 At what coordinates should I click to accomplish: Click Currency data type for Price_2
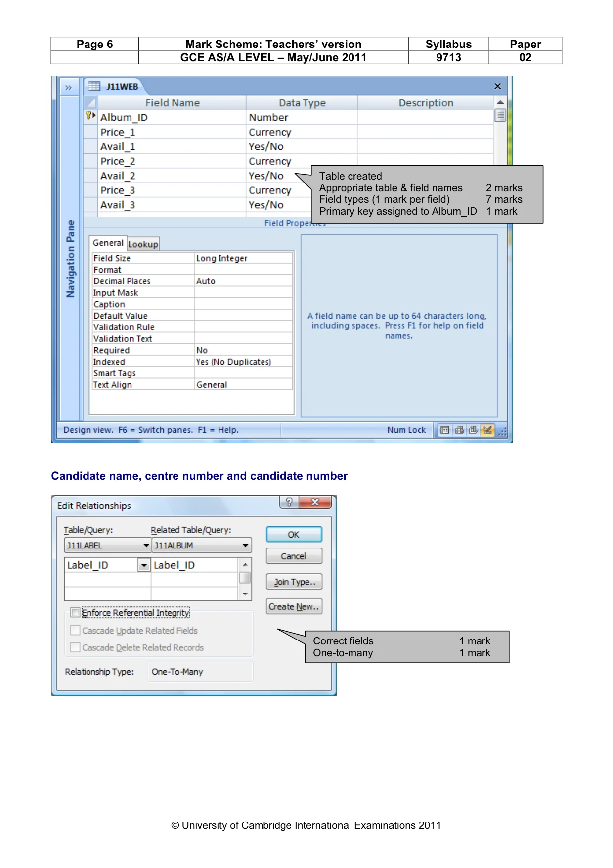pyautogui.click(x=302, y=161)
